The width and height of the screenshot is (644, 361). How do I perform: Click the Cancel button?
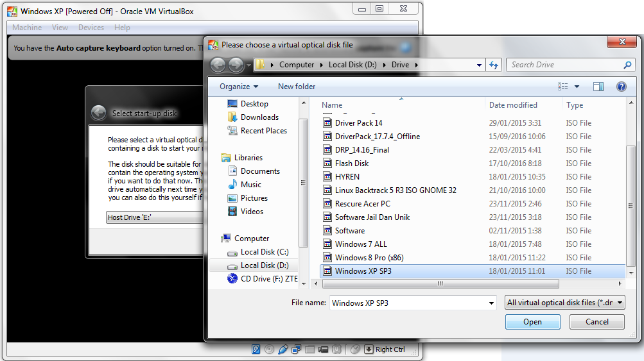[x=597, y=322]
